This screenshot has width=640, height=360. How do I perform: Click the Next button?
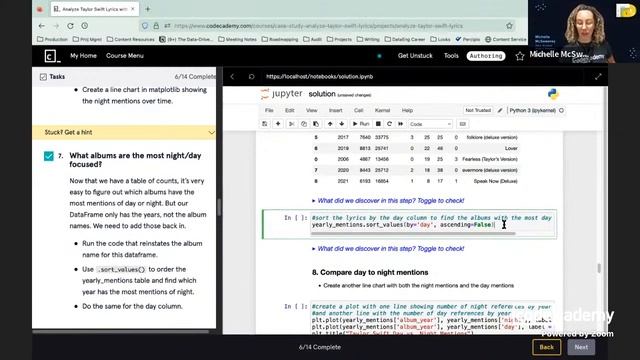click(581, 347)
